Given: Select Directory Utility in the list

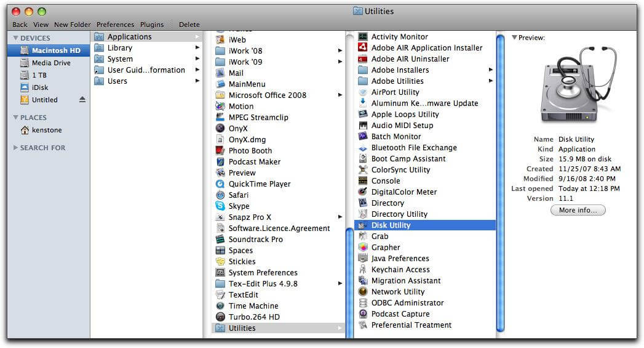Looking at the screenshot, I should [x=424, y=214].
